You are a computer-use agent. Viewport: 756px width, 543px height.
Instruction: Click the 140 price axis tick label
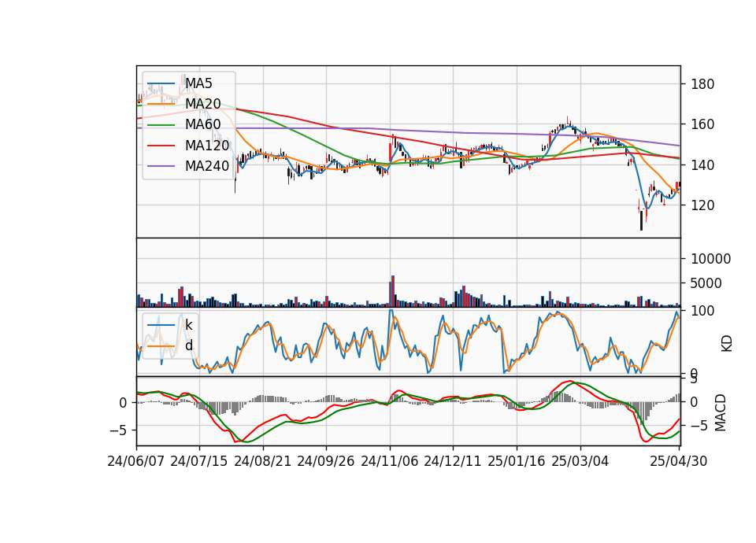pos(702,164)
